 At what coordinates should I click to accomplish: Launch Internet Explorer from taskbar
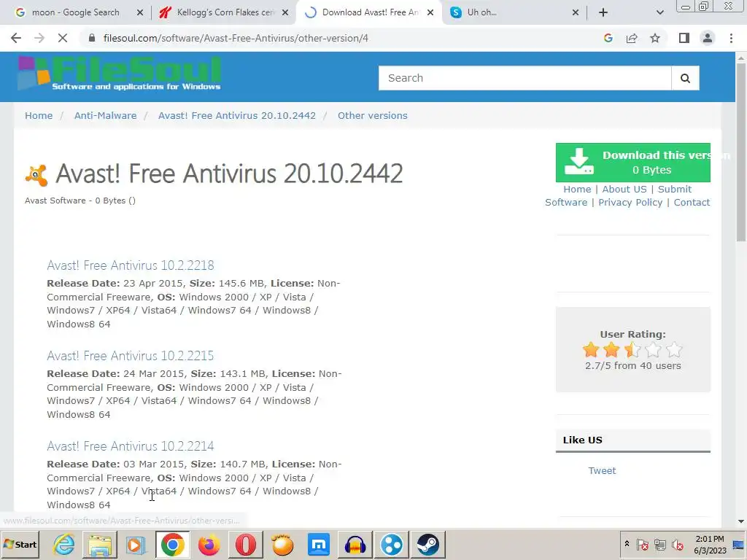(x=64, y=544)
